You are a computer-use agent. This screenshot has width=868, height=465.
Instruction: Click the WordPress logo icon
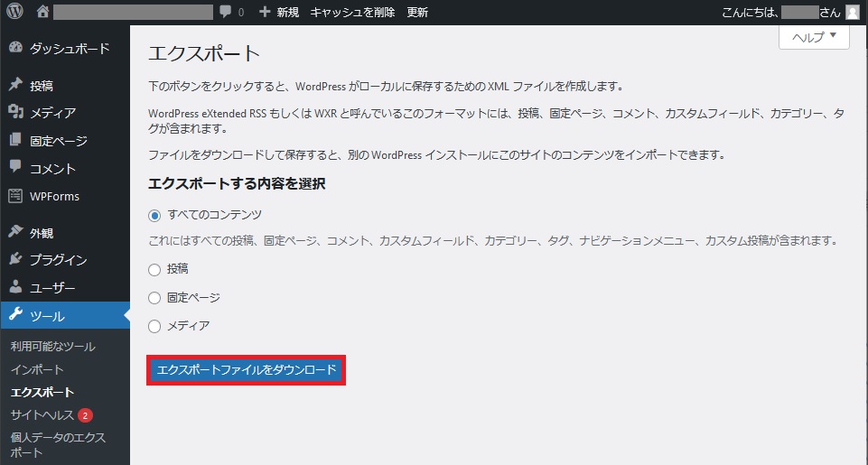coord(14,11)
